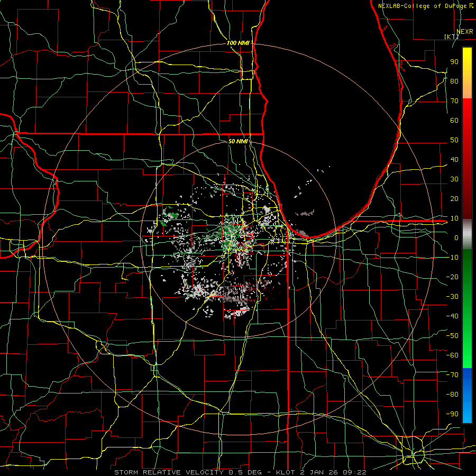This screenshot has height=476, width=476.
Task: Select the -40 legend value
Action: tap(452, 316)
